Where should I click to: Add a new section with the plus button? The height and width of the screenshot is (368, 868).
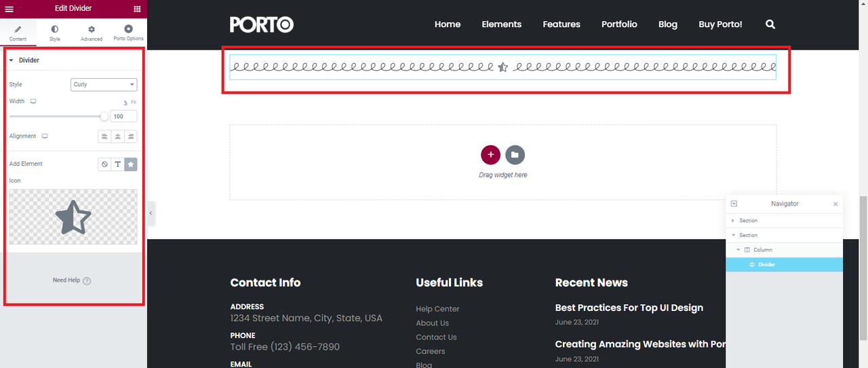490,155
